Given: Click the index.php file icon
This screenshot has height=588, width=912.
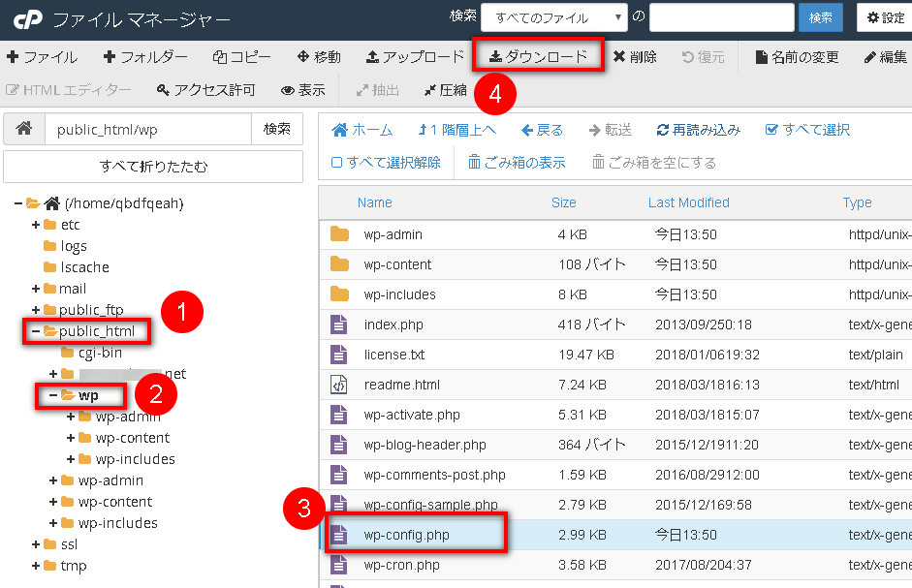Looking at the screenshot, I should pyautogui.click(x=338, y=325).
